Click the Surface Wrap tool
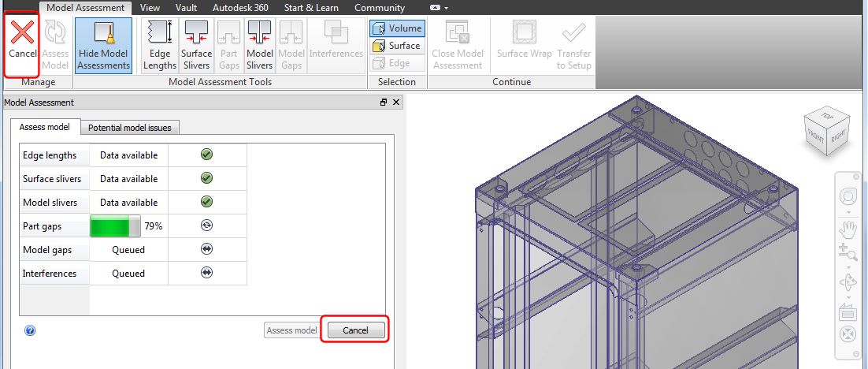The width and height of the screenshot is (868, 369). click(525, 40)
